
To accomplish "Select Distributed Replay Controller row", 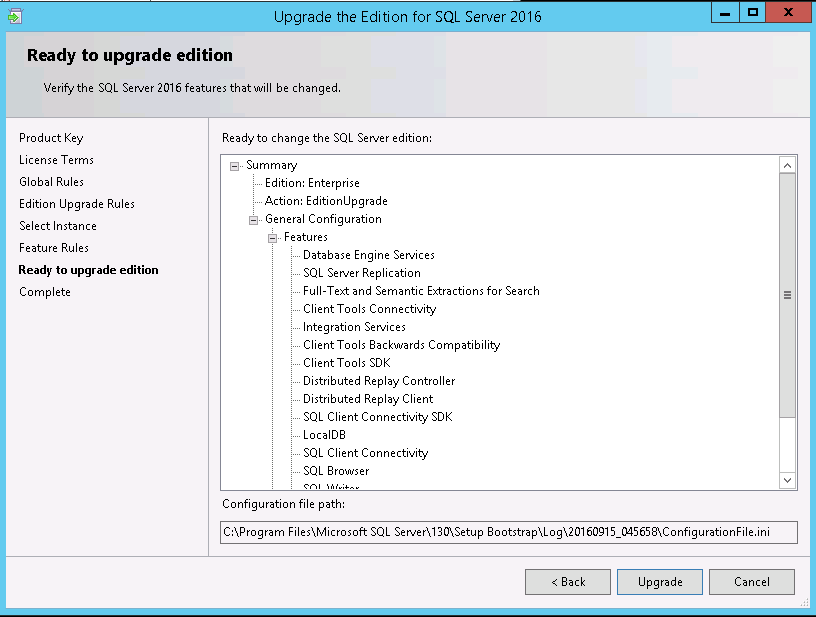I will (379, 381).
